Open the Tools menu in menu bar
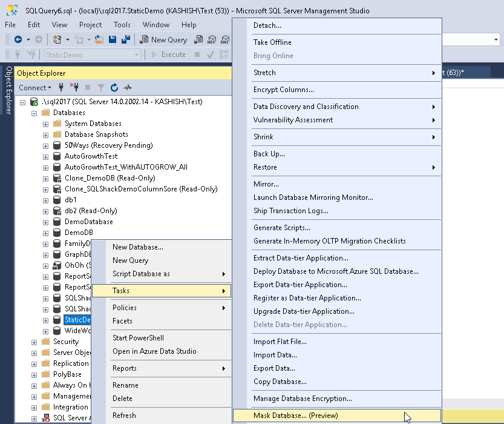 tap(122, 25)
